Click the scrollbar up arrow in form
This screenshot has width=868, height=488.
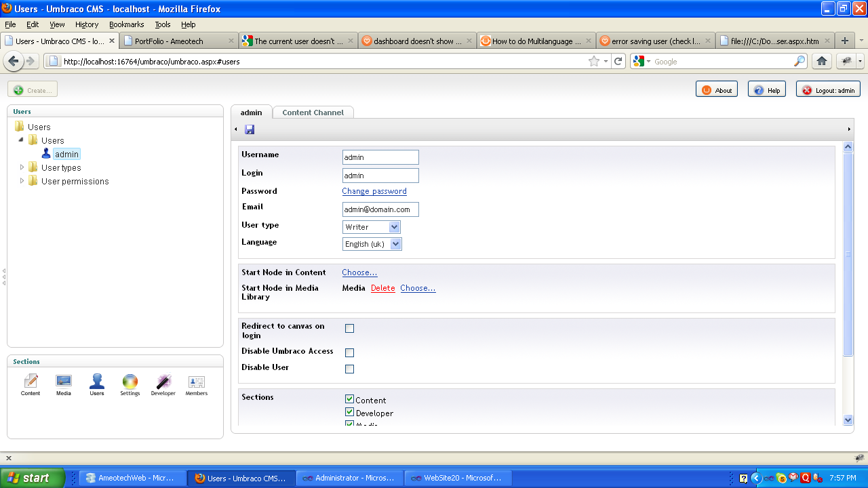(x=848, y=146)
